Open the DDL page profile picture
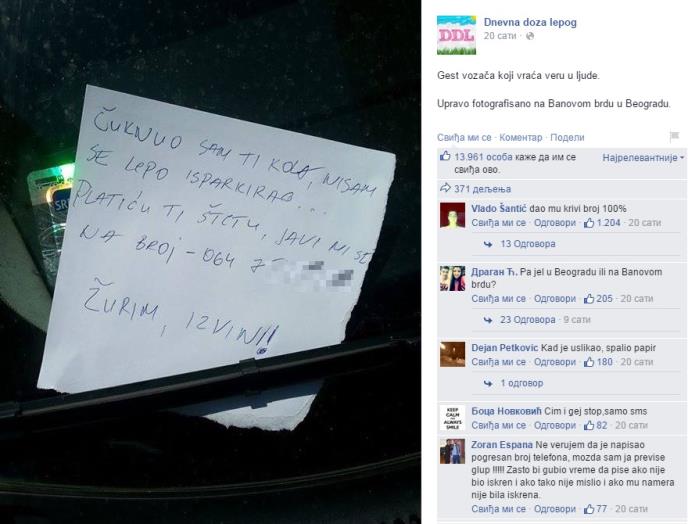The width and height of the screenshot is (688, 524). pos(456,35)
